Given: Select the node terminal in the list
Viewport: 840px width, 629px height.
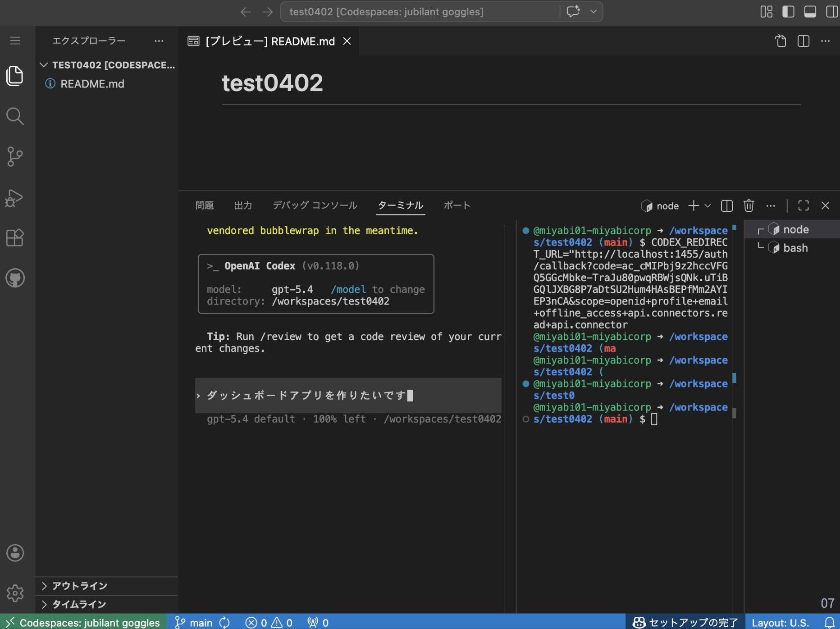Looking at the screenshot, I should click(x=792, y=229).
